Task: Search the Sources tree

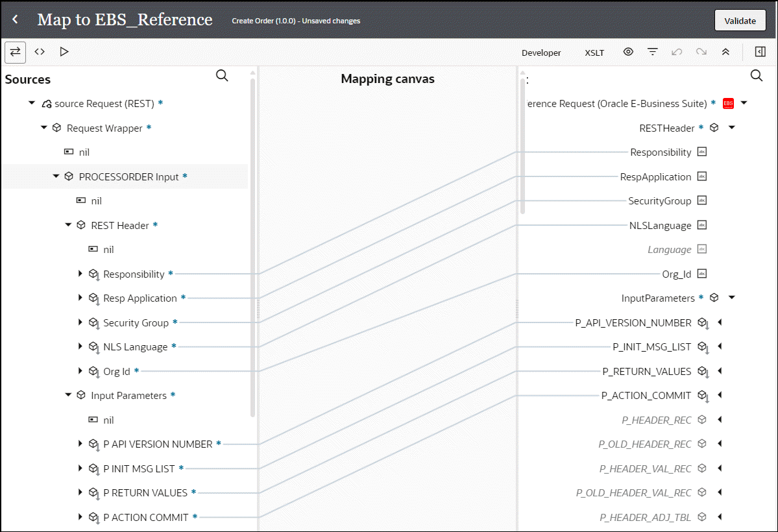Action: (x=223, y=75)
